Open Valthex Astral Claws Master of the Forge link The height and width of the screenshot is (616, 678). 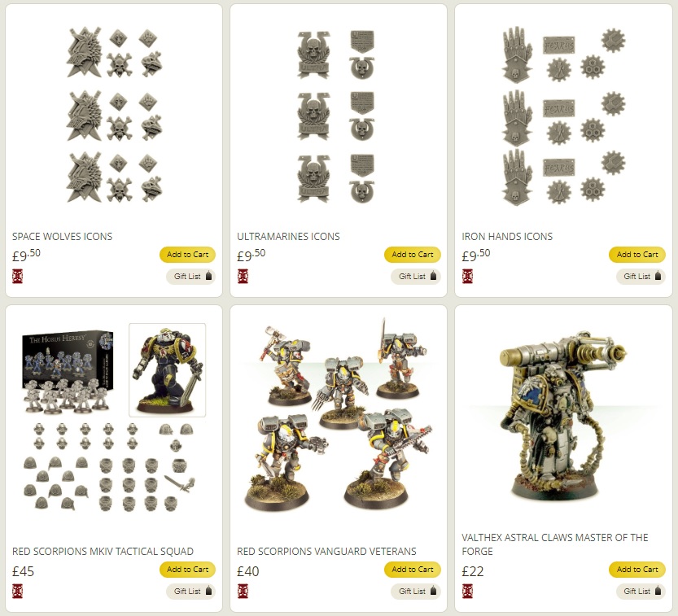[x=555, y=544]
